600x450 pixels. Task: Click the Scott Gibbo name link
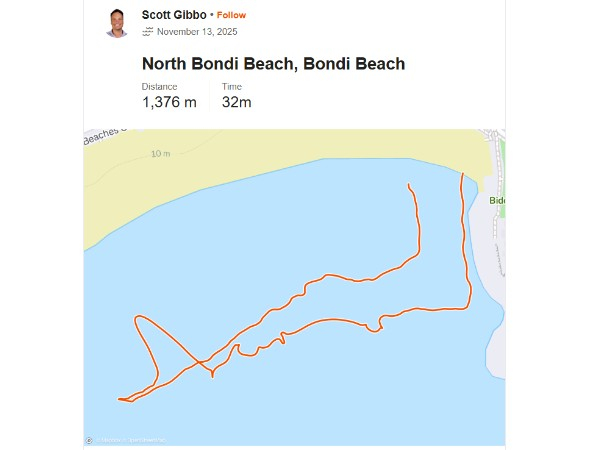click(x=174, y=15)
